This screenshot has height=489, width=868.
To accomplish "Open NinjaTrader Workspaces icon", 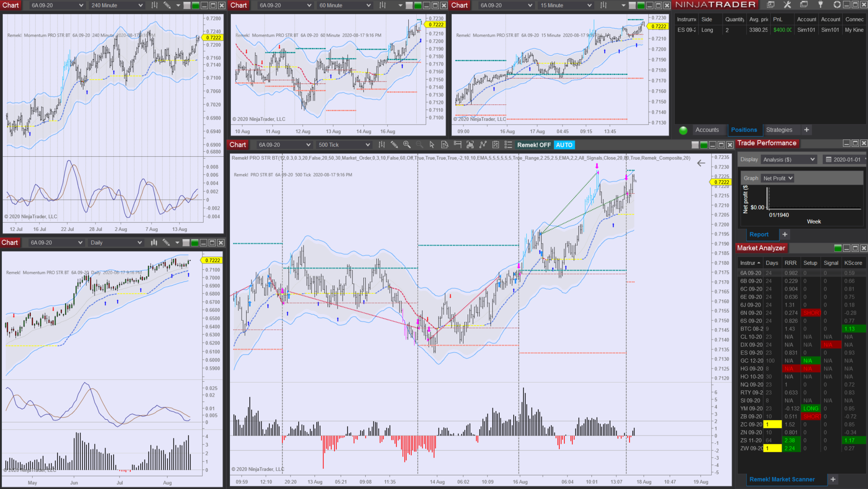I will 804,5.
